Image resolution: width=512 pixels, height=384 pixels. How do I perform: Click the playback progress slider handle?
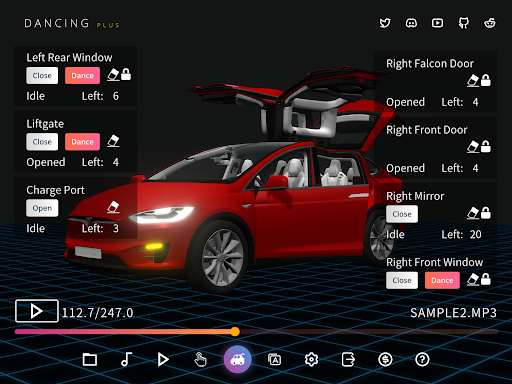(x=235, y=331)
